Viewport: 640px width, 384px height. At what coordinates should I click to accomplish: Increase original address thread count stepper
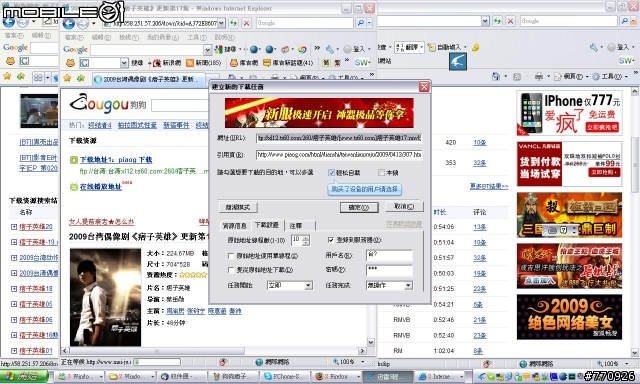[x=306, y=238]
